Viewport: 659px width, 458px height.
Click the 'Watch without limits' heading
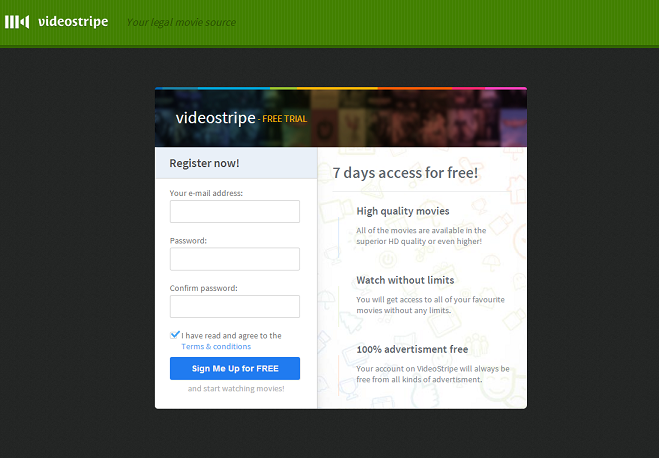click(405, 280)
